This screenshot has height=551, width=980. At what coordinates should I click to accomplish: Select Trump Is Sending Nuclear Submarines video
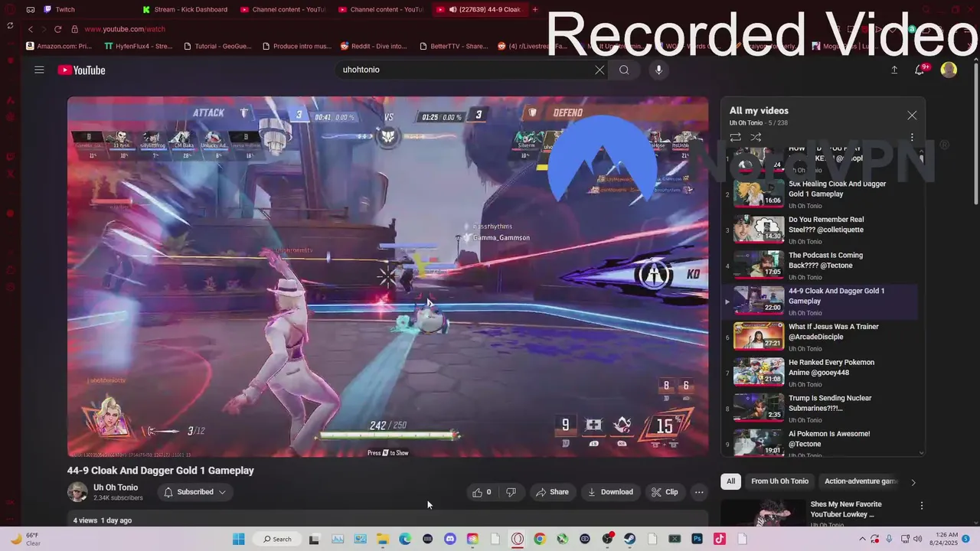(824, 408)
